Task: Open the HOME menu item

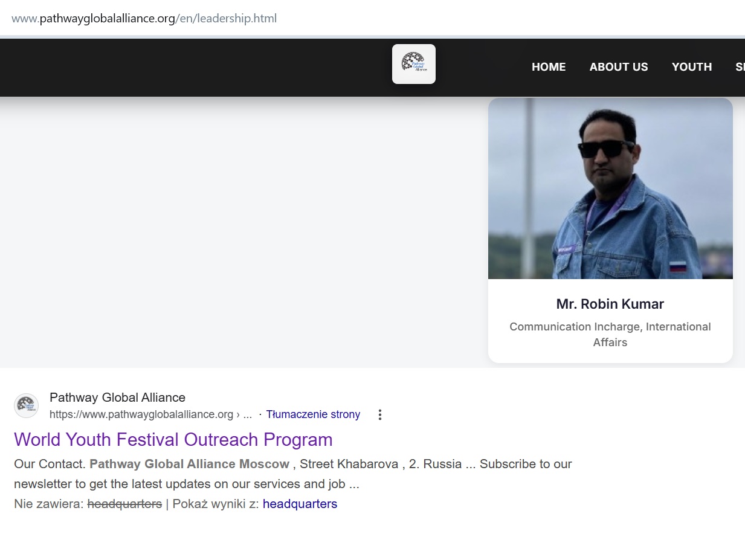Action: pyautogui.click(x=549, y=67)
